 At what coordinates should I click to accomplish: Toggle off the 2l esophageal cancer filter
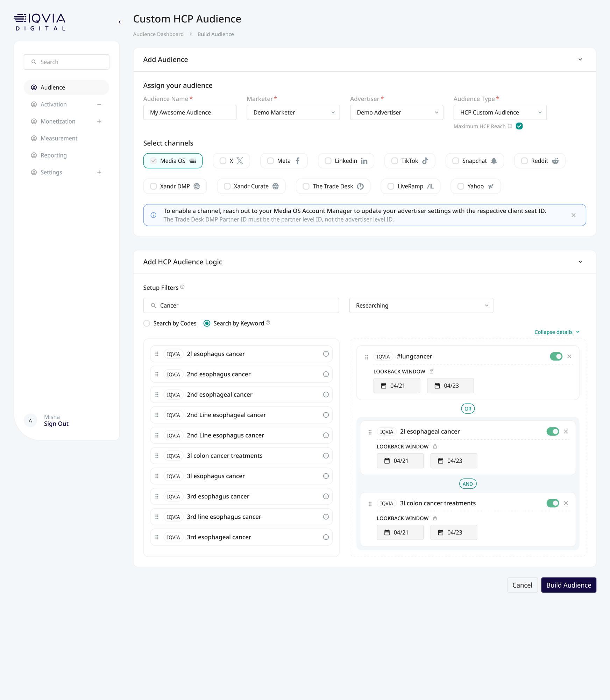coord(553,432)
